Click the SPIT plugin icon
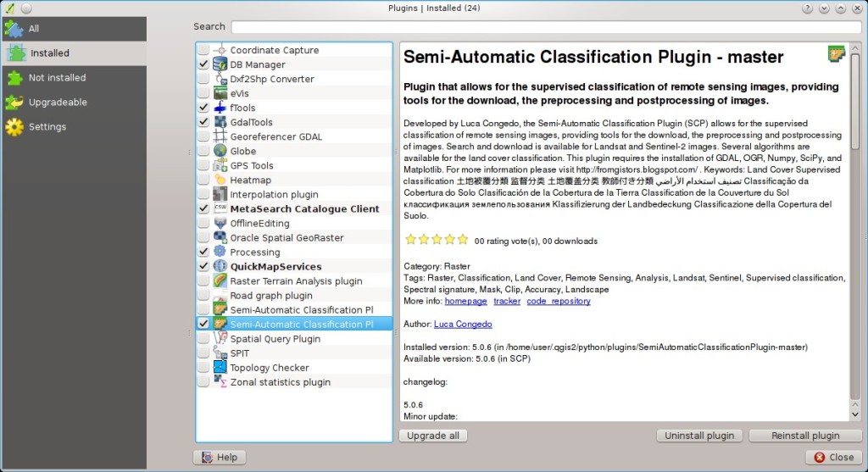868x472 pixels. [220, 353]
